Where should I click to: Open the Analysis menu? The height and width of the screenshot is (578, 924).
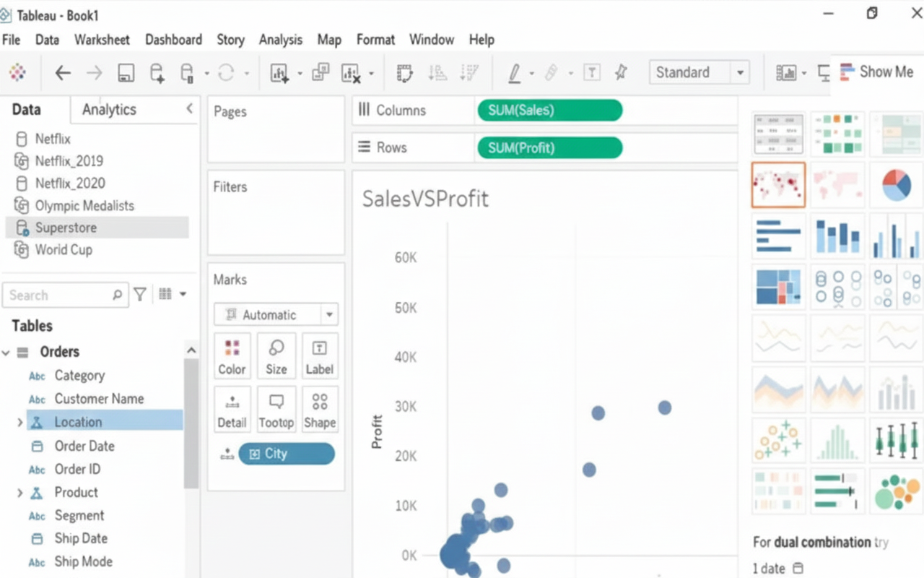click(x=280, y=40)
